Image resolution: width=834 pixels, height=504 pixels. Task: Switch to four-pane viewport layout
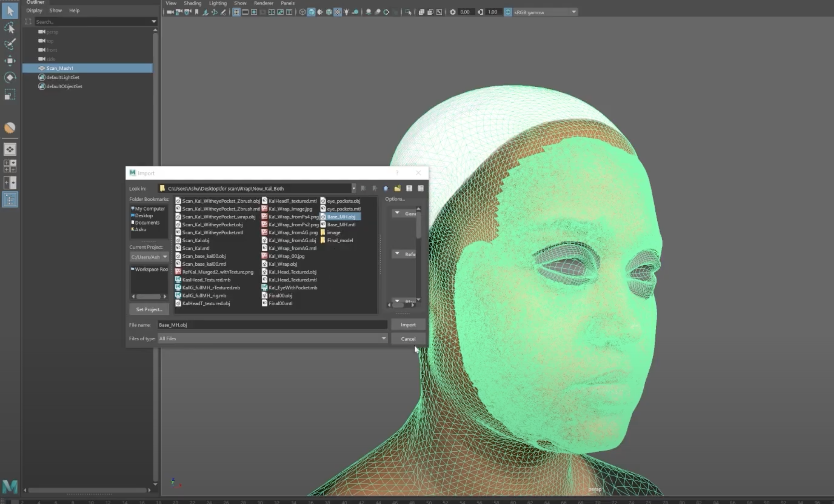click(272, 12)
